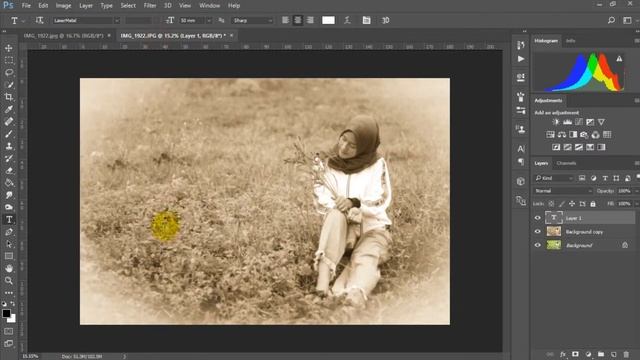This screenshot has width=640, height=360.
Task: Open the Filter menu
Action: [150, 6]
